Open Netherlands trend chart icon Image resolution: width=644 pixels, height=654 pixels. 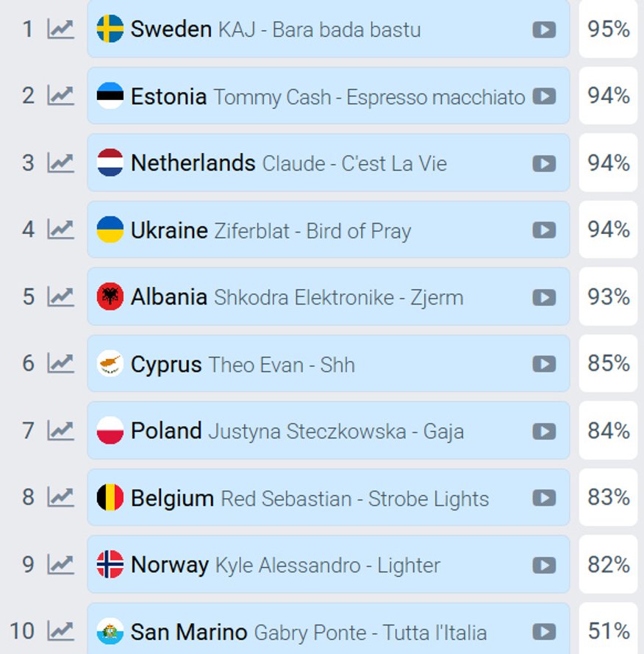pyautogui.click(x=60, y=163)
